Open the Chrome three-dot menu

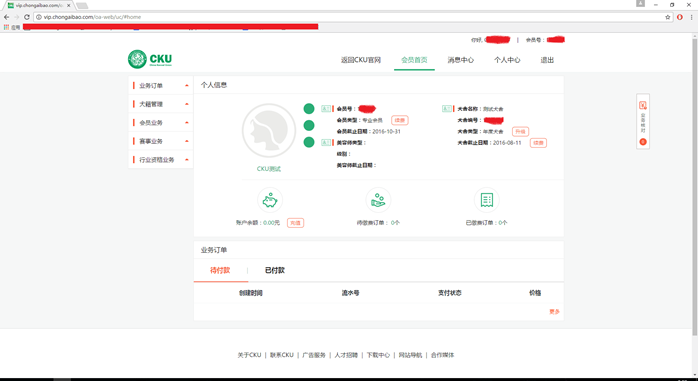point(692,17)
